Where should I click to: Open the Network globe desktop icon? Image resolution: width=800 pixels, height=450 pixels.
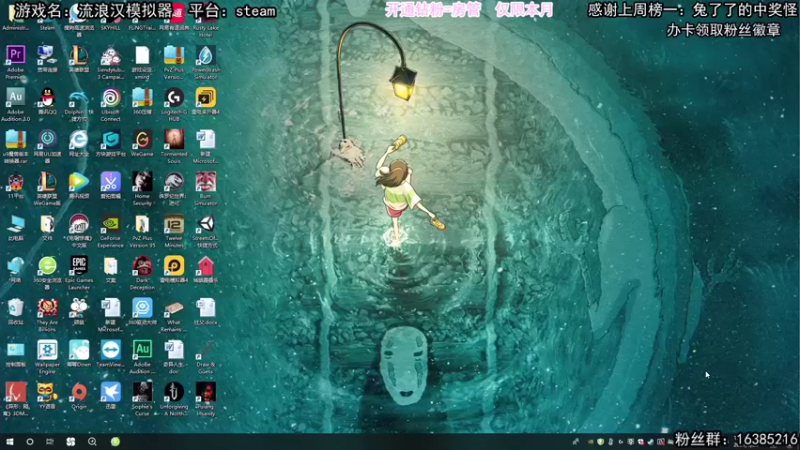pyautogui.click(x=16, y=266)
